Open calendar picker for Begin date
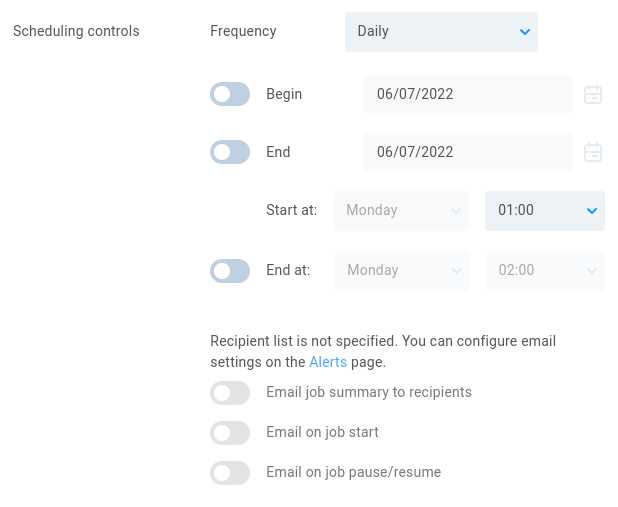The height and width of the screenshot is (507, 618). coord(593,94)
